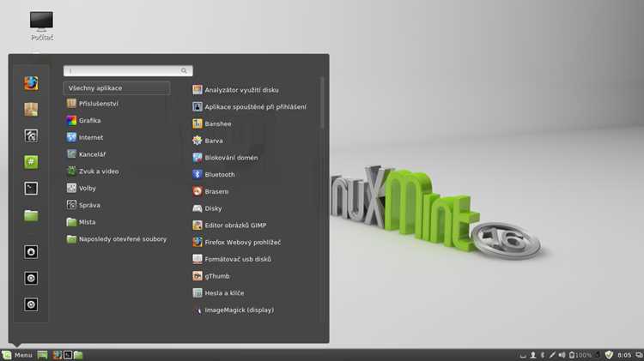Select the Všechny aplikace category
Screen dimensions: 644x361
click(x=117, y=87)
